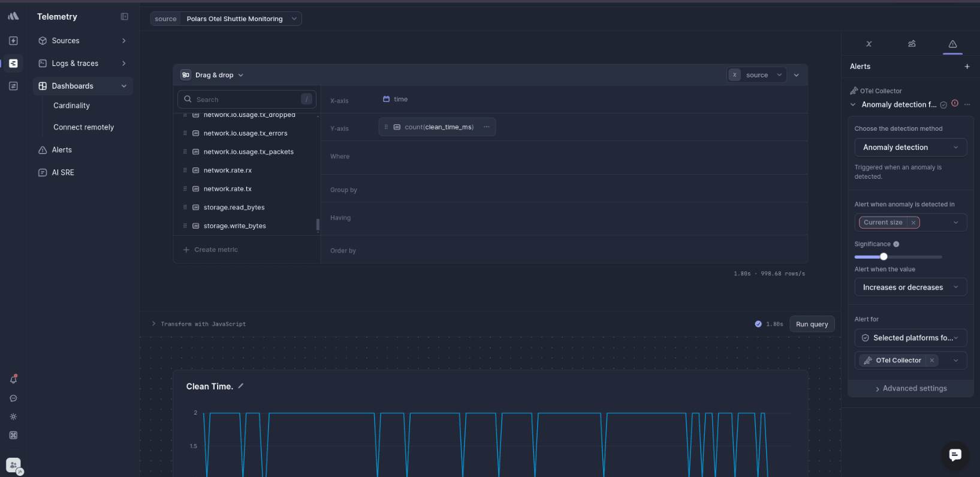The image size is (980, 477).
Task: Open Increases or decreases dropdown
Action: coord(910,287)
